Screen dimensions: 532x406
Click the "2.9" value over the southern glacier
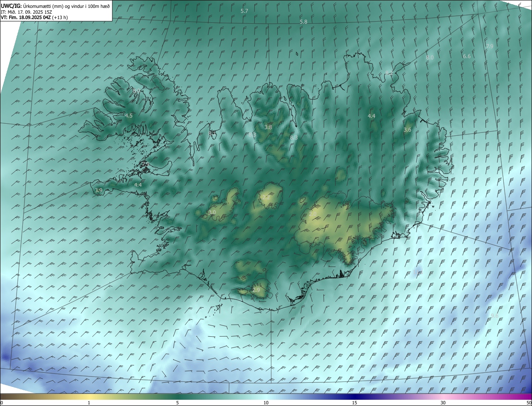[256, 290]
